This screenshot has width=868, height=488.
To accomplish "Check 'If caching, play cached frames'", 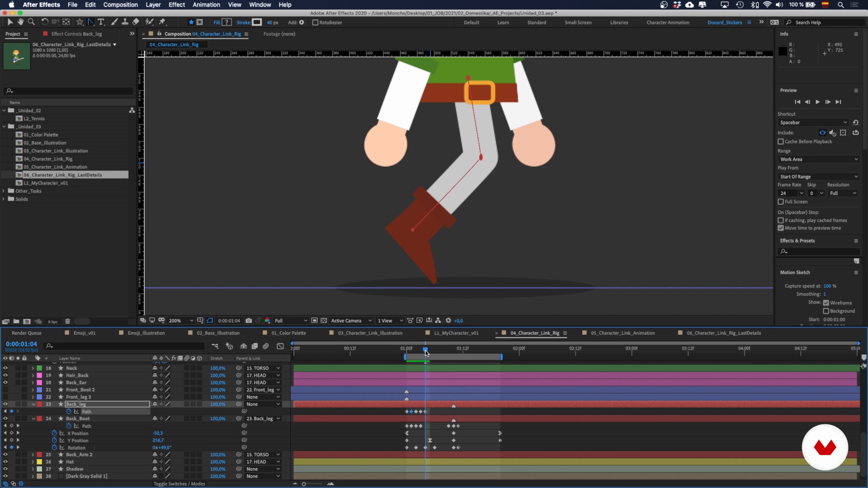I will [x=781, y=220].
